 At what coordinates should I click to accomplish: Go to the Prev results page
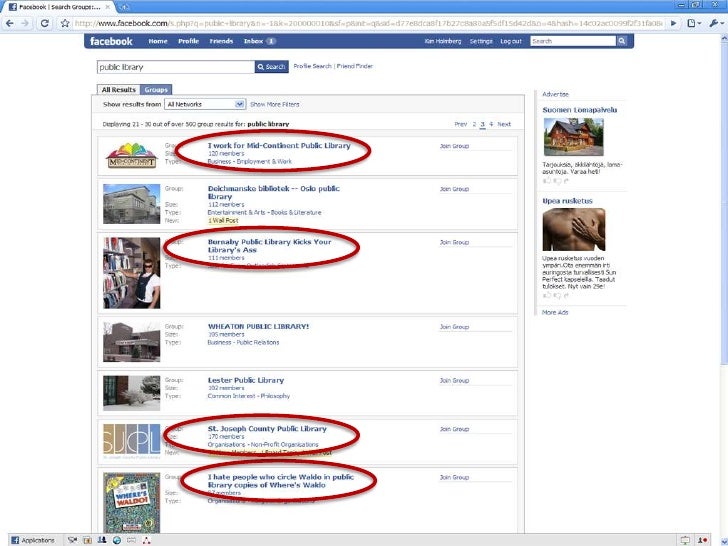coord(461,124)
